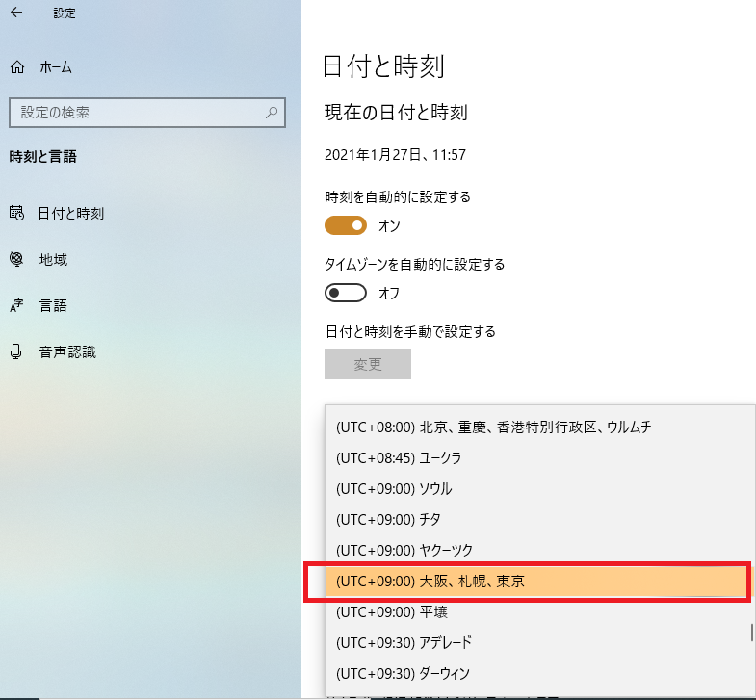The image size is (756, 700).
Task: Click the time zone list scrollbar thumb
Action: click(x=751, y=633)
